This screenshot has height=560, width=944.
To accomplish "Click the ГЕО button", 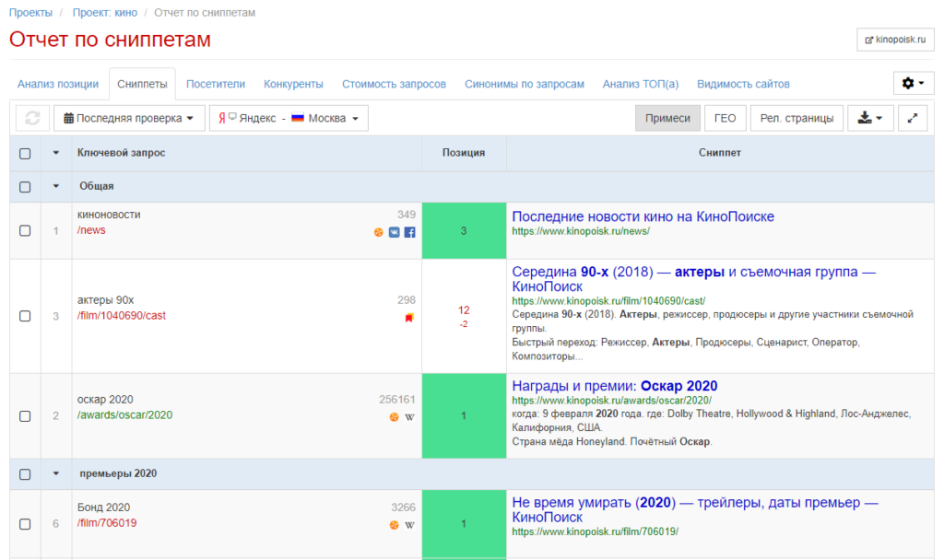I will pyautogui.click(x=725, y=118).
